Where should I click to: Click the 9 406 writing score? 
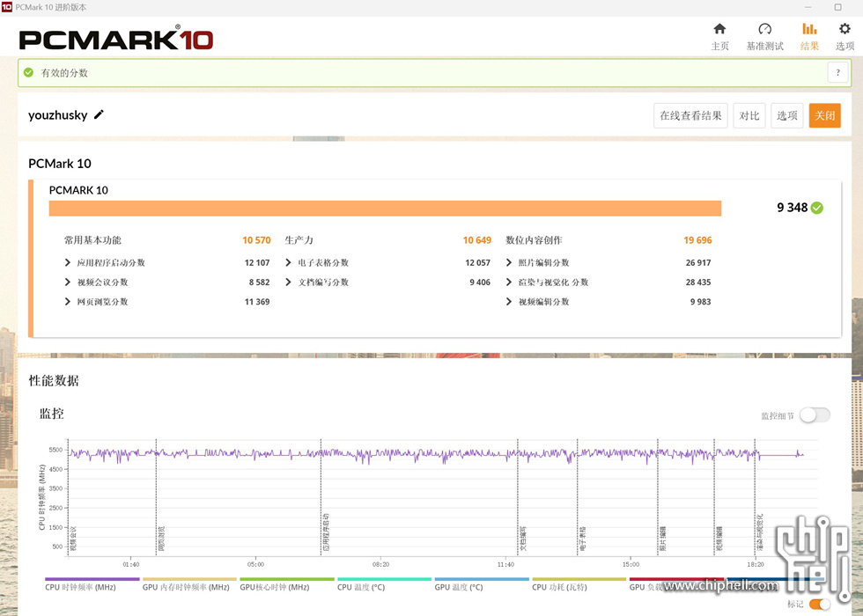pyautogui.click(x=480, y=282)
